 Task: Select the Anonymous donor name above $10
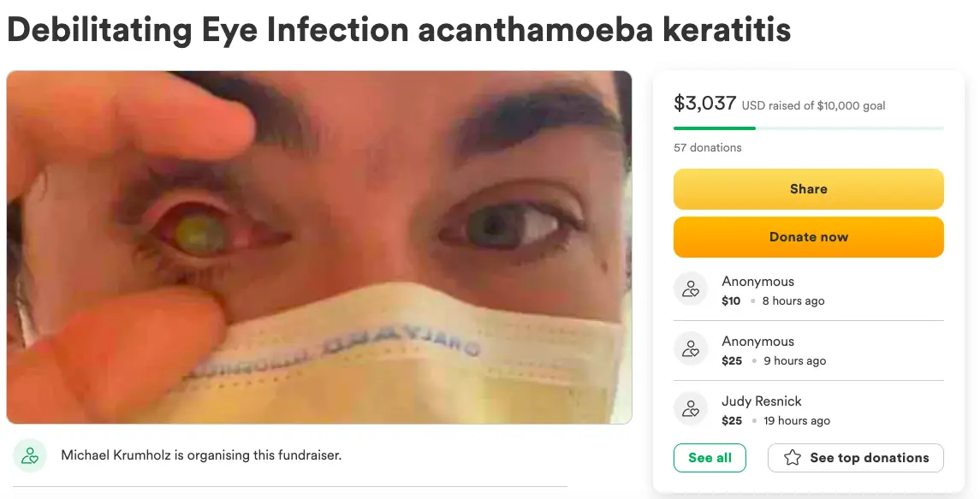coord(757,282)
